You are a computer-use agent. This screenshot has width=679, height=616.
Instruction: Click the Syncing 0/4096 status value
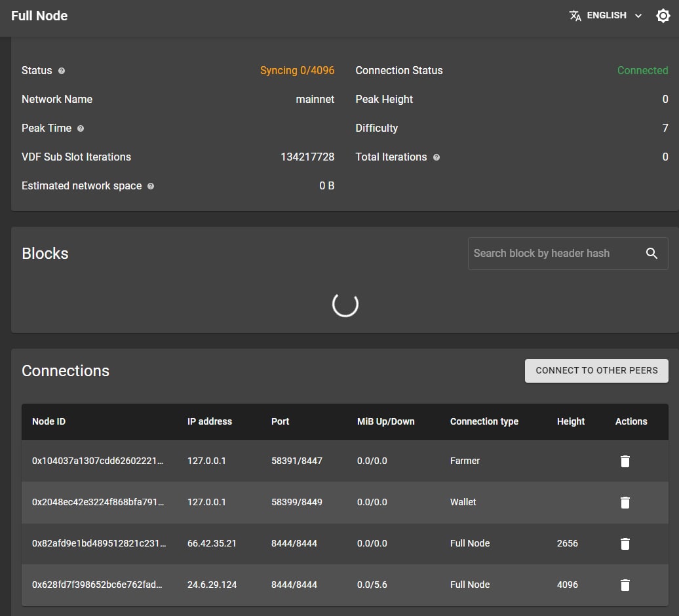(x=297, y=70)
